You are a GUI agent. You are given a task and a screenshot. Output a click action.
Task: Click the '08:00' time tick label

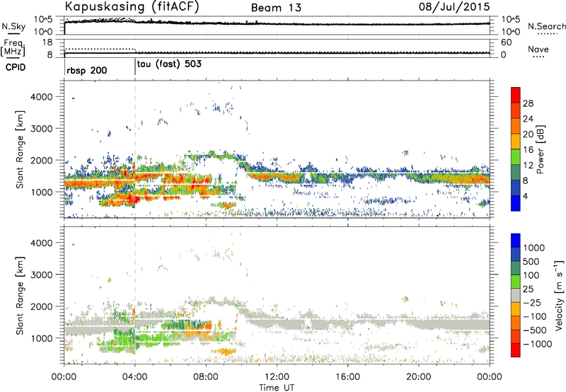[206, 377]
